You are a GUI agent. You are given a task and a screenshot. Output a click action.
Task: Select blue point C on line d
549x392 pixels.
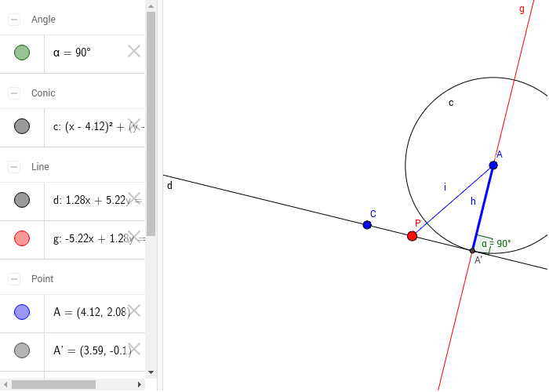367,225
